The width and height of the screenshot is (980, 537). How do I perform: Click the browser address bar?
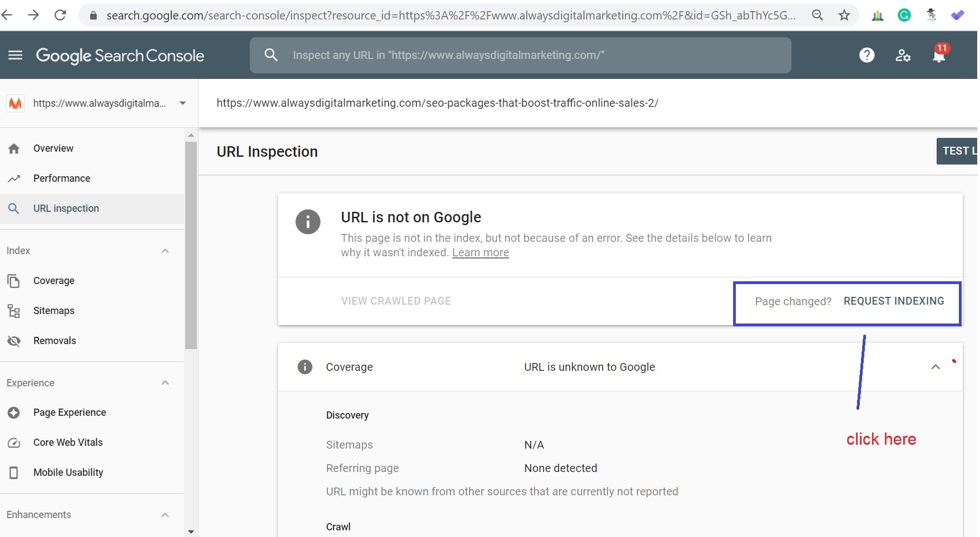point(451,16)
